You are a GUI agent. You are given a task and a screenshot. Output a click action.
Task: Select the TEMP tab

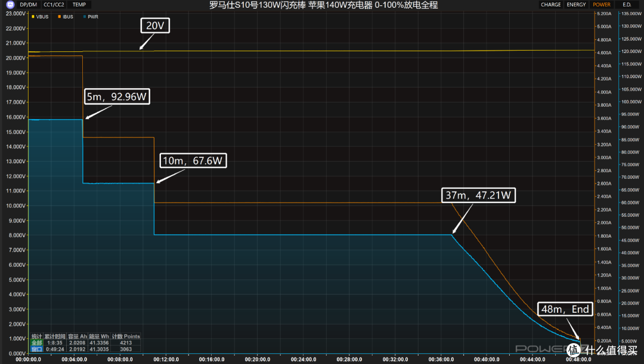[x=79, y=5]
